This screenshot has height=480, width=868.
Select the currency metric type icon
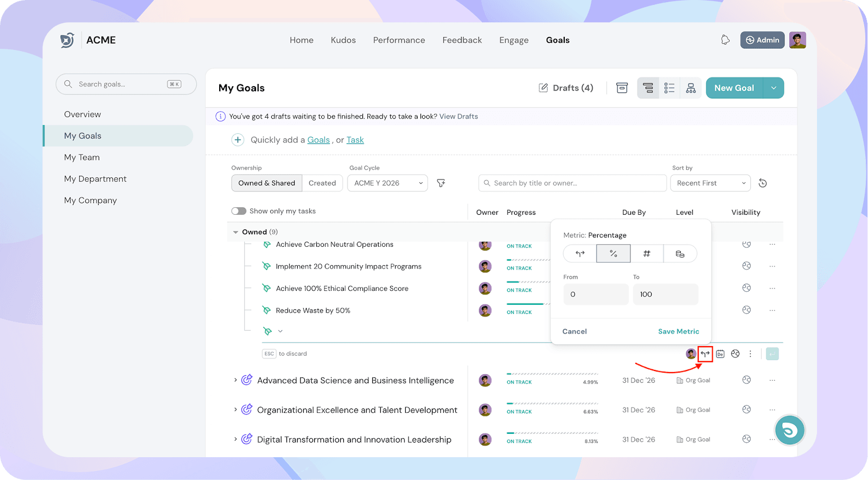tap(680, 254)
